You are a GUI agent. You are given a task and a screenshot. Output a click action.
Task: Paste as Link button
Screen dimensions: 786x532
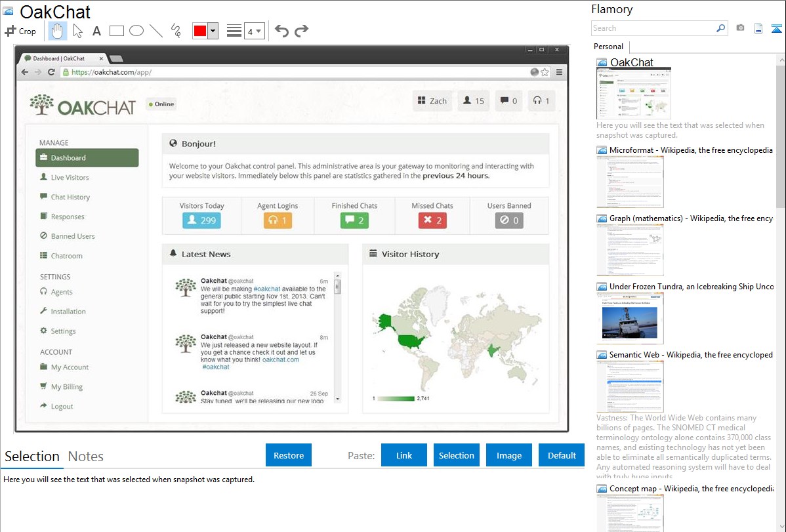point(404,455)
